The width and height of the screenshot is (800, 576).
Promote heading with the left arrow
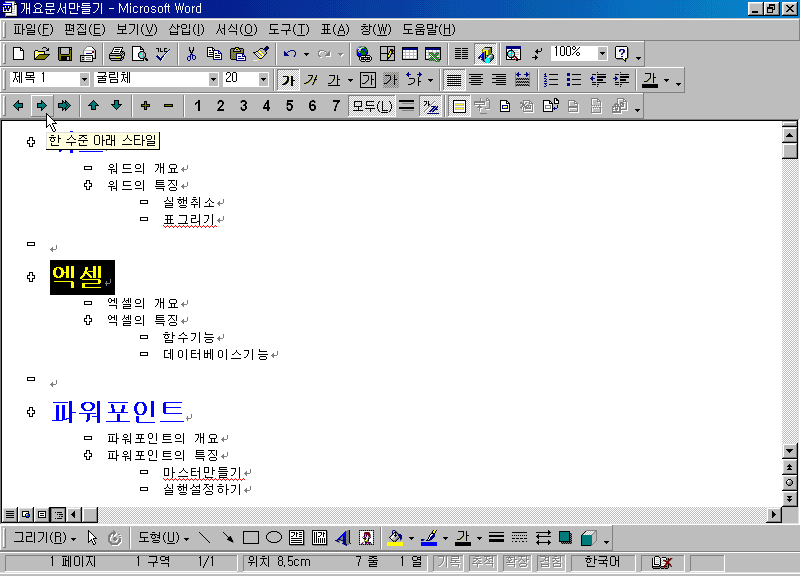coord(18,106)
